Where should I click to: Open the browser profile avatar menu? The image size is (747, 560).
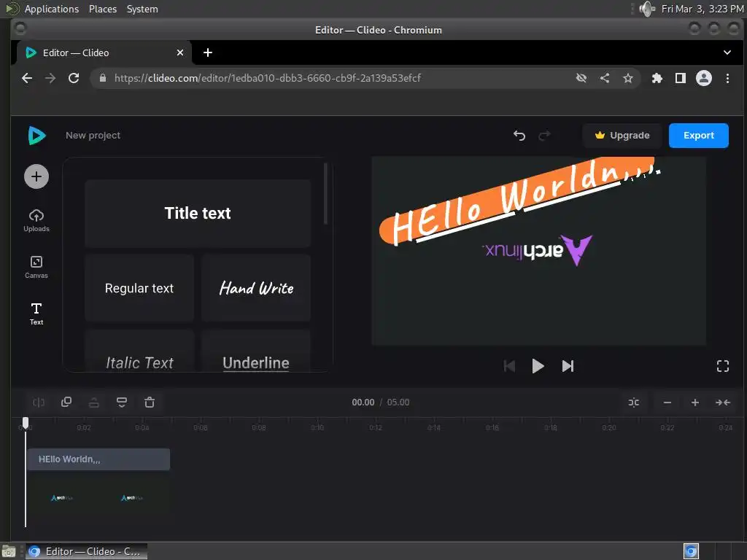[x=704, y=78]
